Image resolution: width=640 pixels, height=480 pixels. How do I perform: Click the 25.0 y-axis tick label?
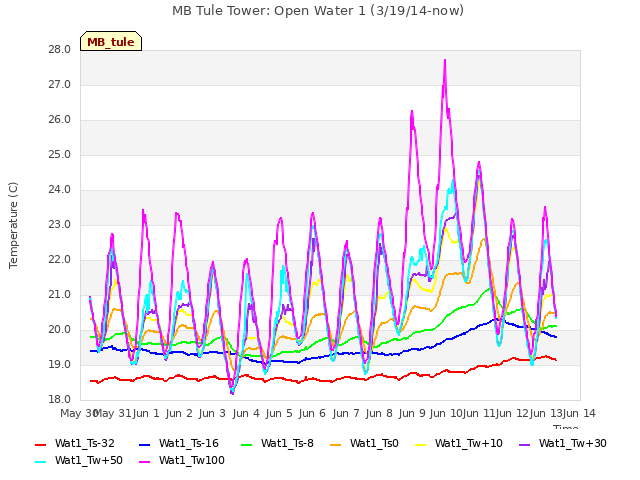click(60, 155)
